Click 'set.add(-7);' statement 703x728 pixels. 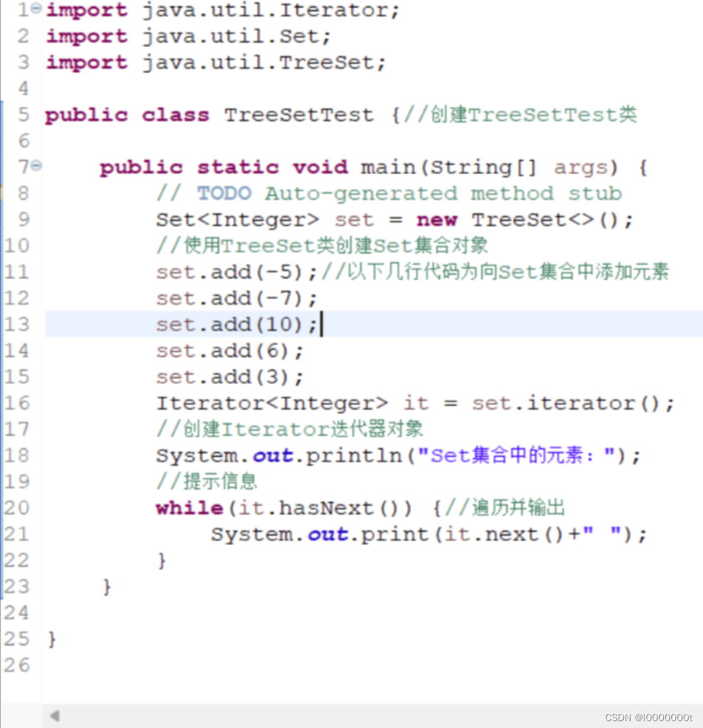pyautogui.click(x=236, y=298)
